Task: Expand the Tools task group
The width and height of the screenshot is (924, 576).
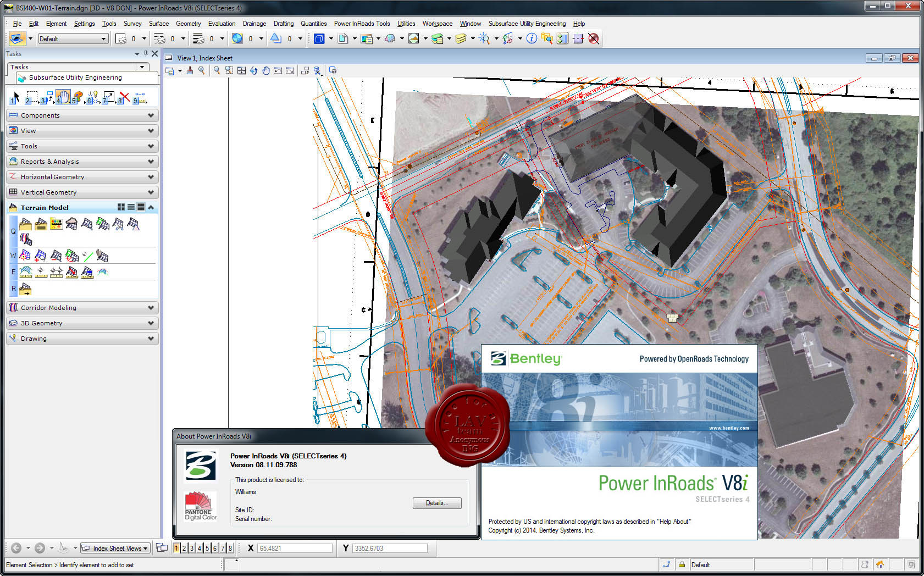Action: [82, 146]
